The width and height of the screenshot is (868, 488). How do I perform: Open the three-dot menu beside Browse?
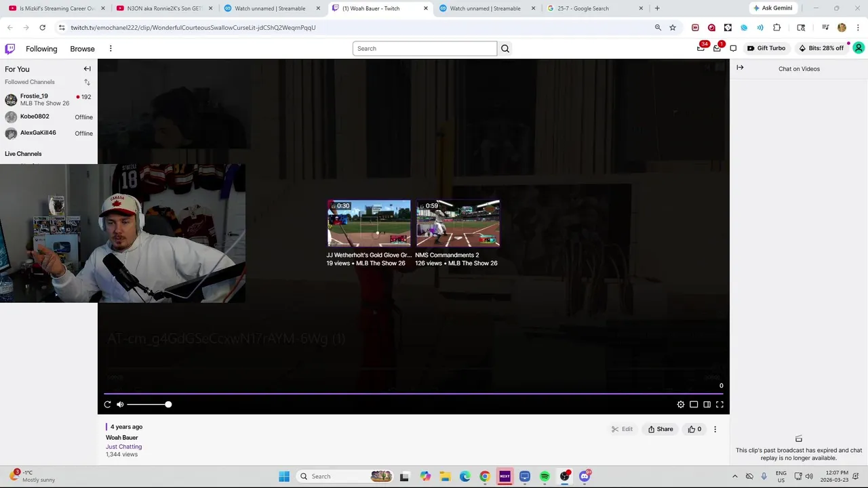[111, 49]
